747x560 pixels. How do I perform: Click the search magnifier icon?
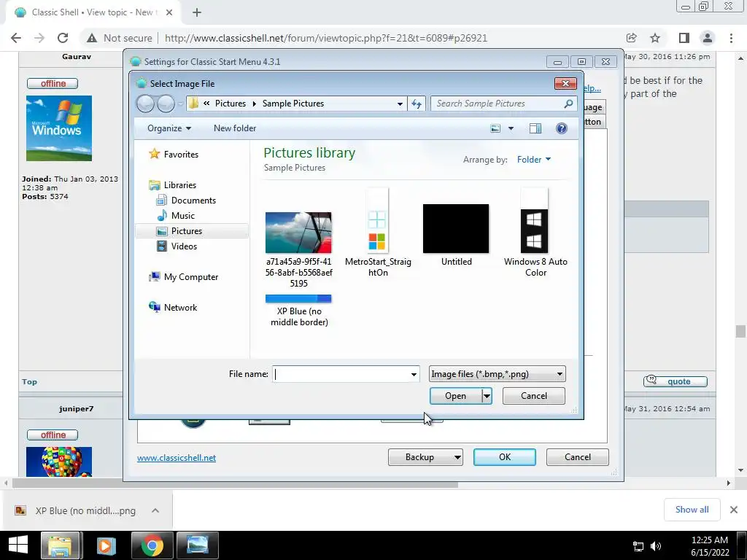pos(568,104)
